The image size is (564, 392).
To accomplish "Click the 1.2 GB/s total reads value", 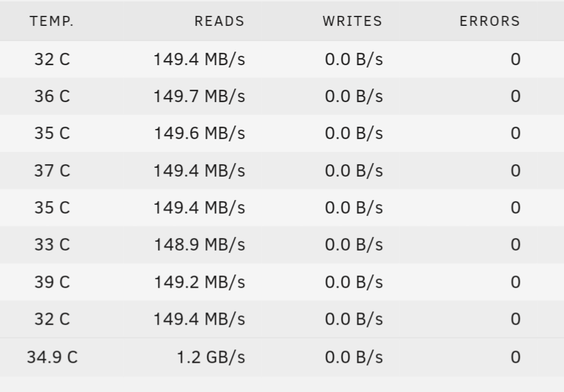I will tap(211, 357).
